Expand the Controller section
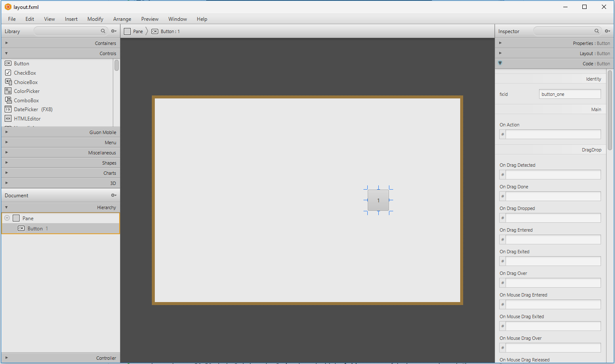The image size is (615, 364). tap(6, 358)
